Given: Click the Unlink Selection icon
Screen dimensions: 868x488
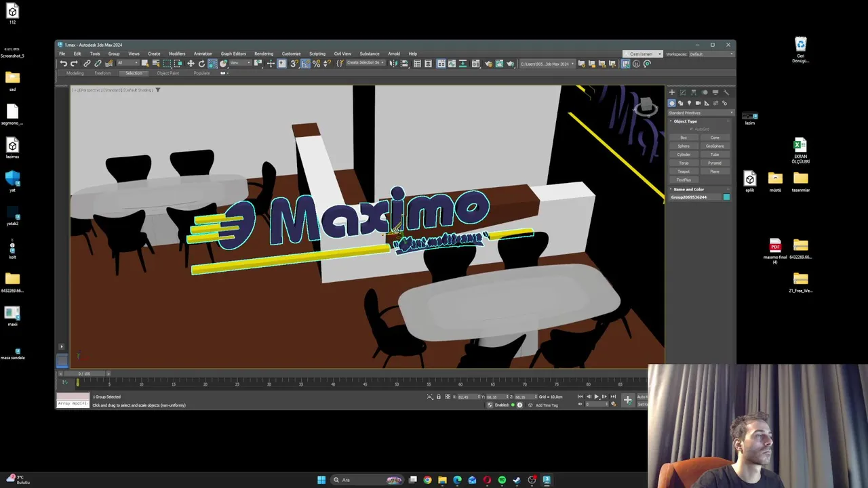Looking at the screenshot, I should (x=98, y=64).
